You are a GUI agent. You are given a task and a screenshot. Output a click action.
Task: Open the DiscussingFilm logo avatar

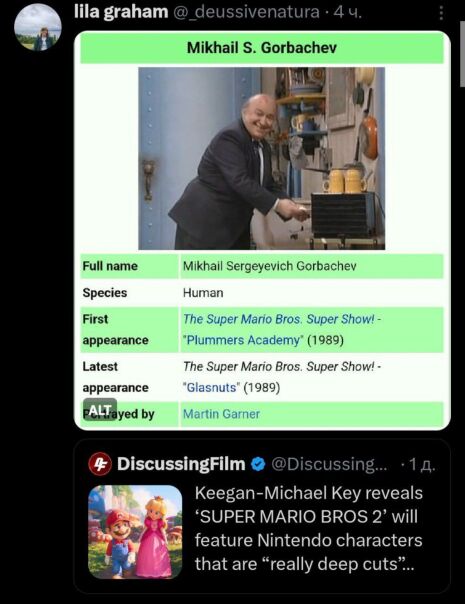pos(100,464)
